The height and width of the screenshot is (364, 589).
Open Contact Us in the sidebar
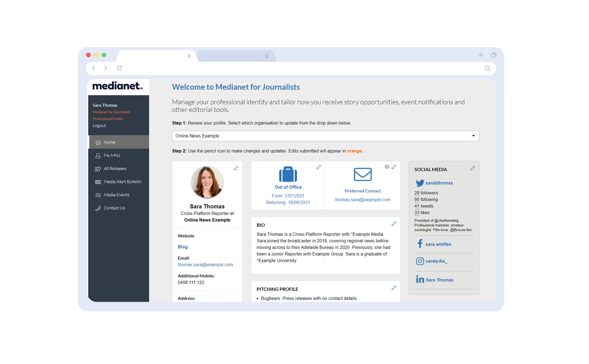(x=119, y=208)
